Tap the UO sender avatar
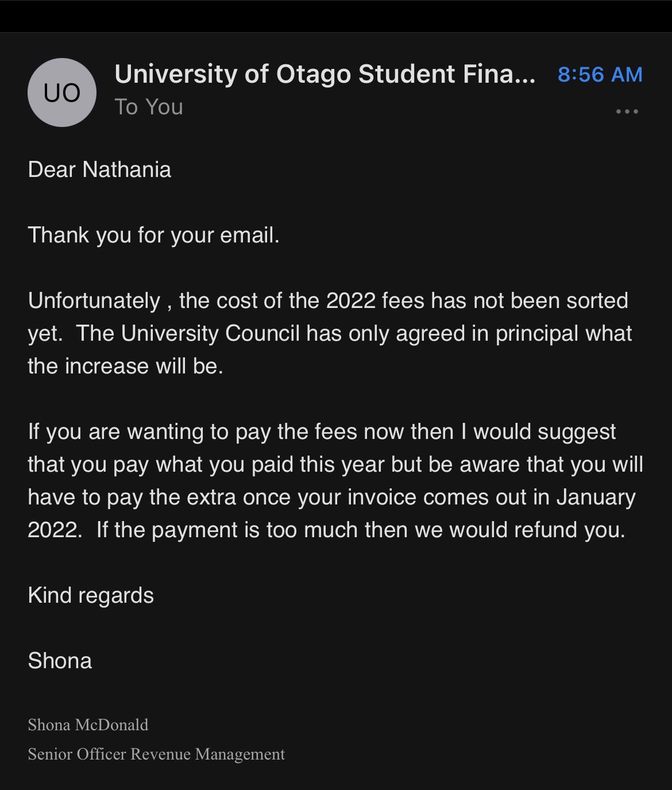The image size is (672, 790). (x=61, y=93)
